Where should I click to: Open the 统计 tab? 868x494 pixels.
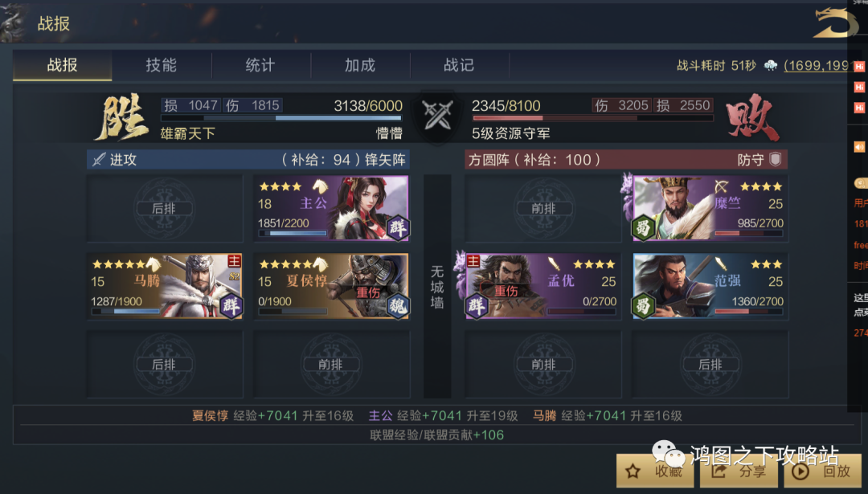pos(260,65)
